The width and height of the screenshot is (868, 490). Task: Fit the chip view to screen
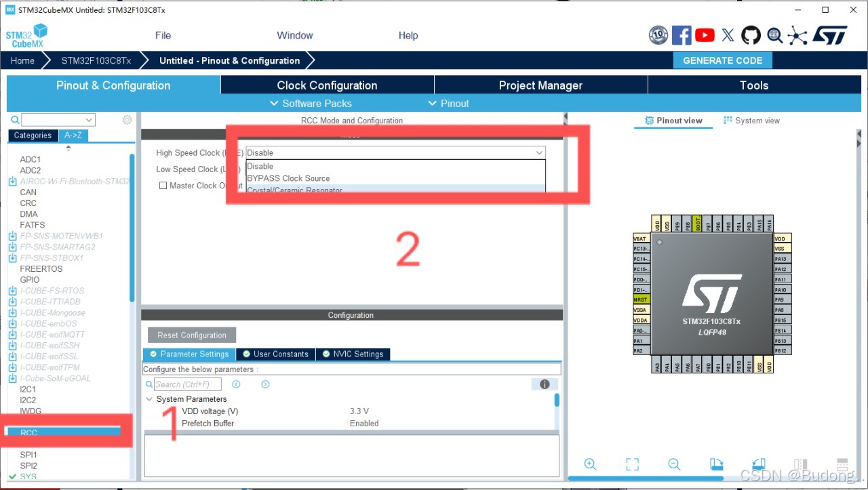(x=632, y=464)
